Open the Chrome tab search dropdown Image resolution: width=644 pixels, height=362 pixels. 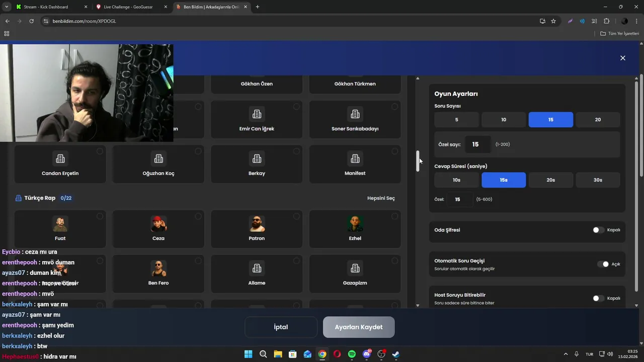point(7,7)
